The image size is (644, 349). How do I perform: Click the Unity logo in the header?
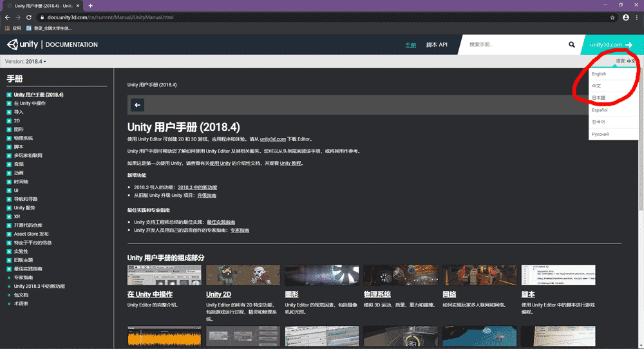(23, 44)
